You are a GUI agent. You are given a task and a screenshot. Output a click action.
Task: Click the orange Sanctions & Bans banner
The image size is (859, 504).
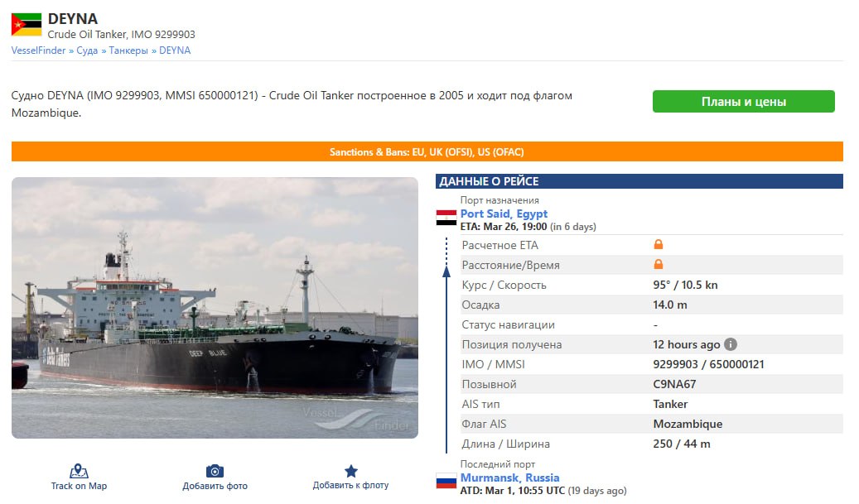coord(427,151)
